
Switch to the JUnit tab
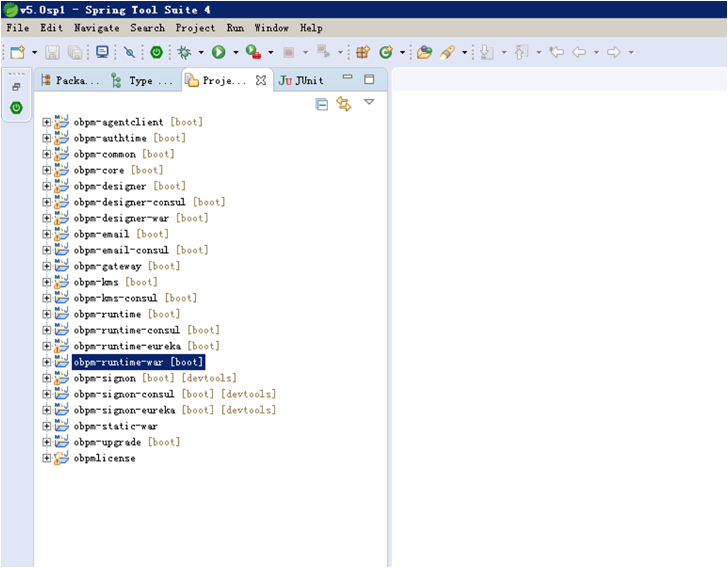pyautogui.click(x=302, y=80)
